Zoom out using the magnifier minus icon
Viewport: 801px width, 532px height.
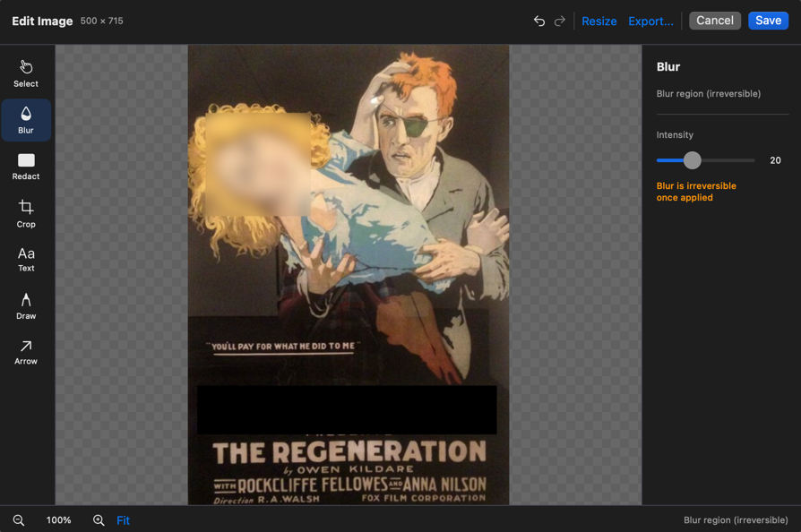pyautogui.click(x=18, y=519)
